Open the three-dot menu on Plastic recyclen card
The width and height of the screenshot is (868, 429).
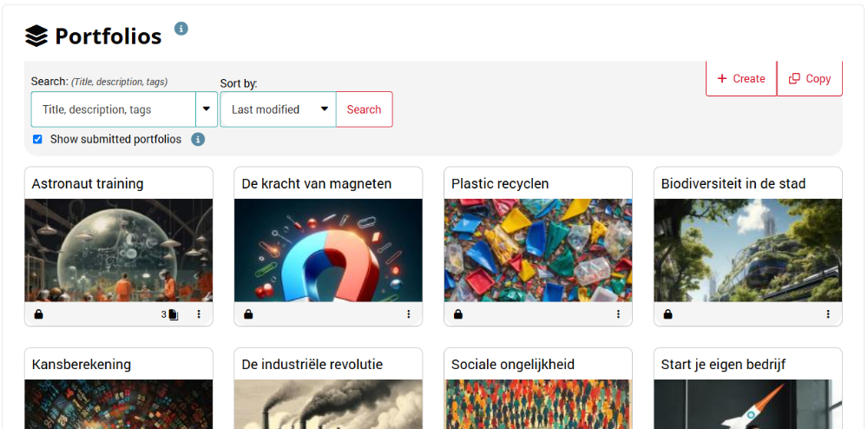618,314
